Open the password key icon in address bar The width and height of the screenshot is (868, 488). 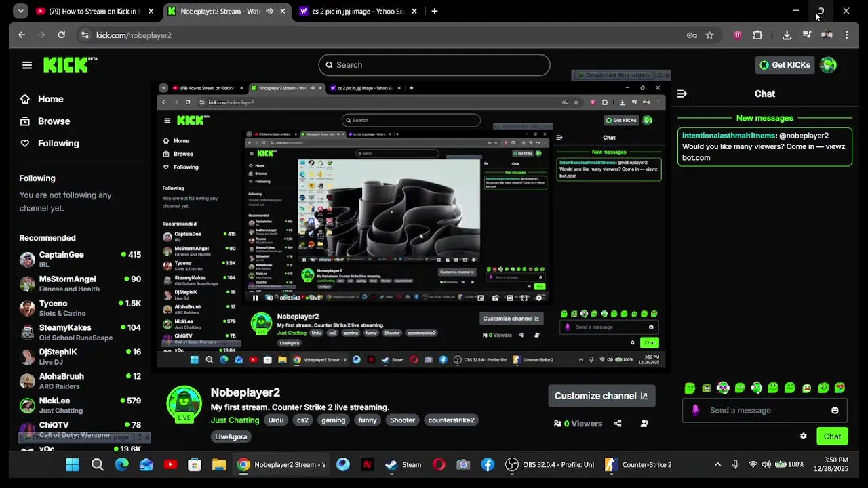pyautogui.click(x=692, y=35)
